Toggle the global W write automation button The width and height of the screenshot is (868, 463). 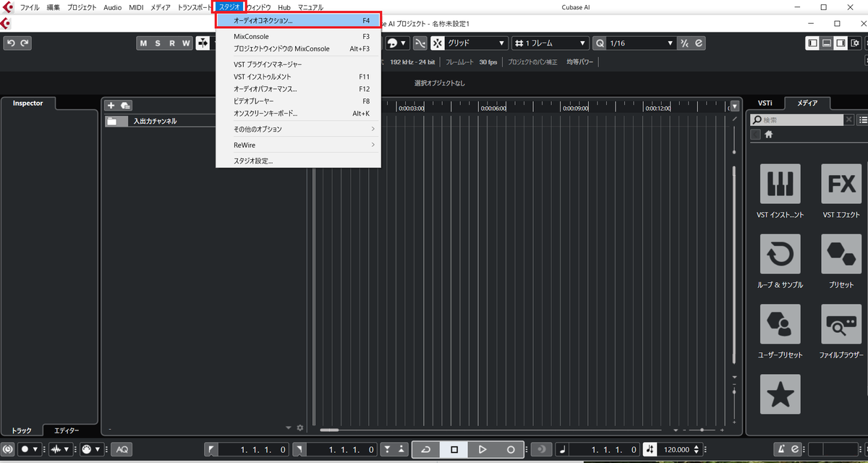click(186, 43)
